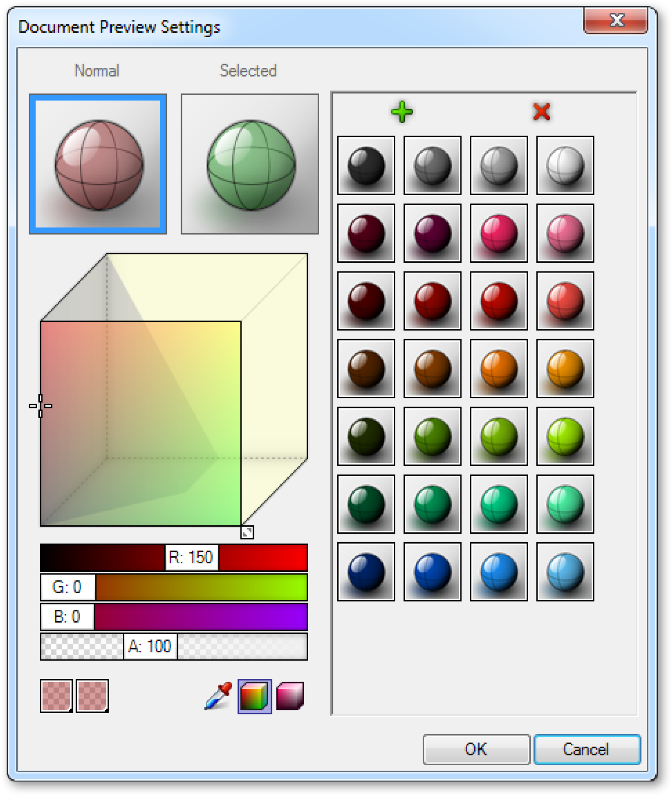Click the front face of color cube
This screenshot has height=796, width=672.
141,424
